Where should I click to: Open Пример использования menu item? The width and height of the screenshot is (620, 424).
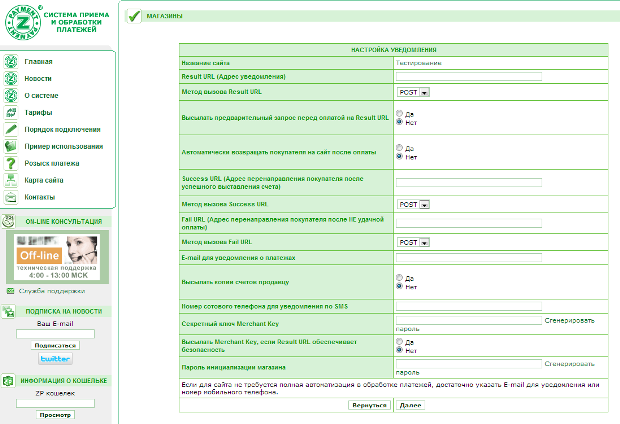tap(59, 146)
